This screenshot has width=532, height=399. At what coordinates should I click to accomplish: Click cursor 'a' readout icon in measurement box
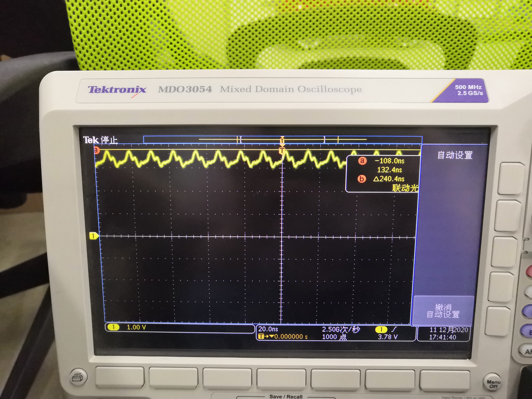tap(362, 161)
